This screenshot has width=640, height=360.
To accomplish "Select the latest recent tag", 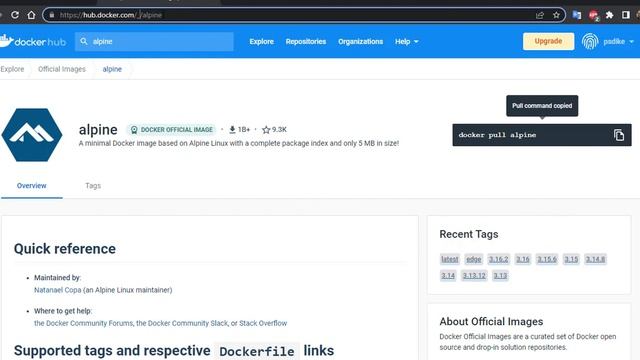I will pos(450,259).
